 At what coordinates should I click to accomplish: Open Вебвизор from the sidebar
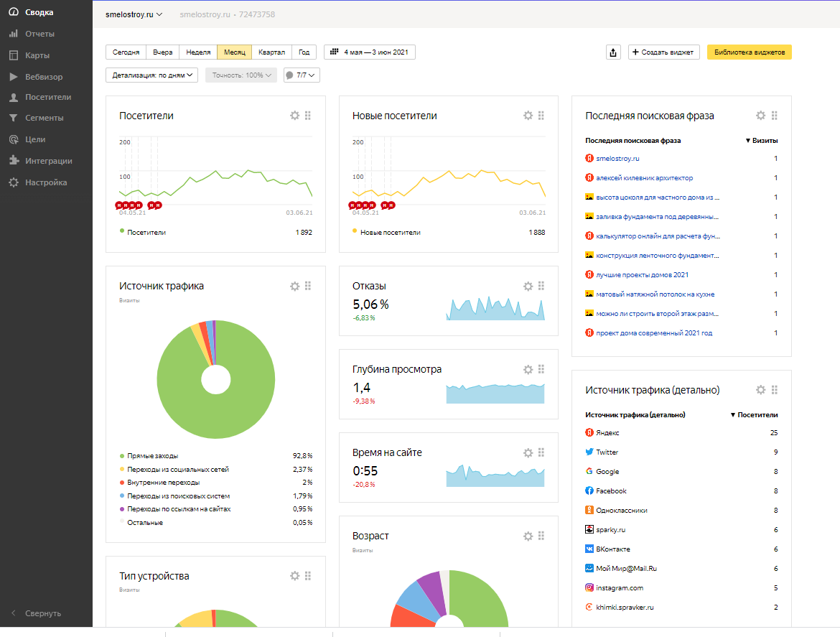tap(44, 77)
